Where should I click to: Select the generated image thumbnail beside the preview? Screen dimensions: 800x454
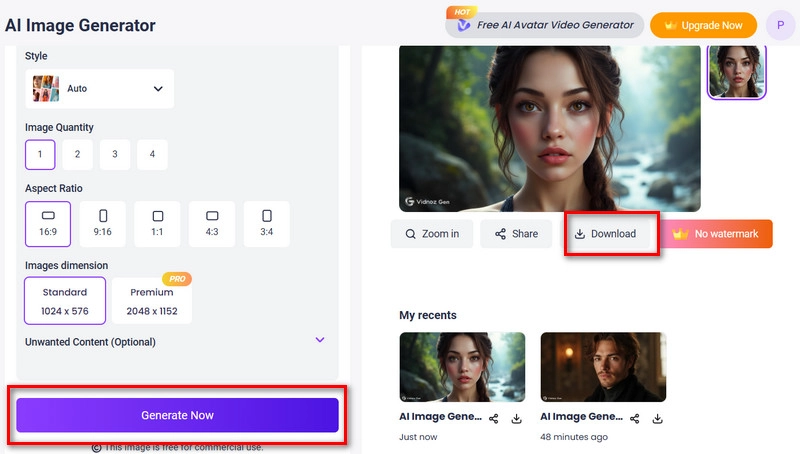736,71
